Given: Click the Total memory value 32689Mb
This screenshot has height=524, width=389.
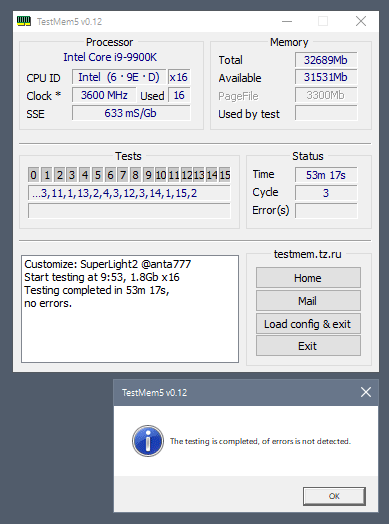Looking at the screenshot, I should [326, 60].
